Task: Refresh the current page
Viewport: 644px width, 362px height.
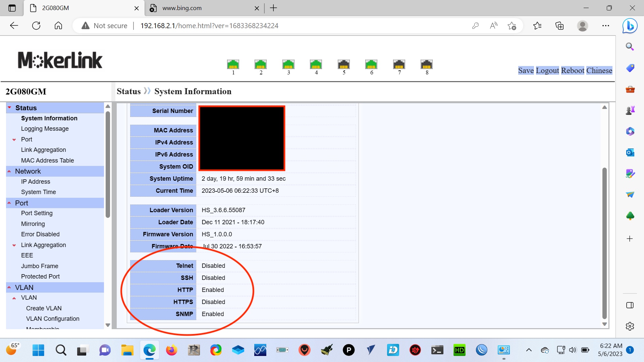Action: (x=36, y=25)
